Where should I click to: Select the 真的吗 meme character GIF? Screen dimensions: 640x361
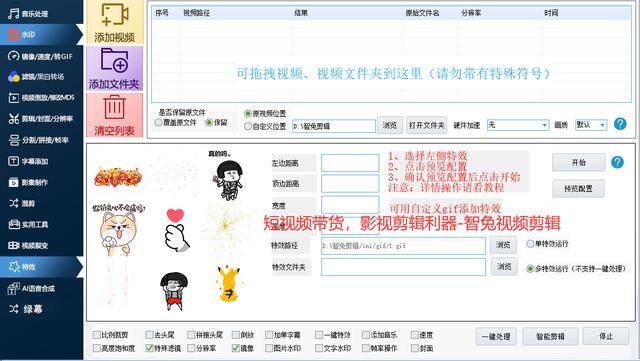click(x=228, y=176)
